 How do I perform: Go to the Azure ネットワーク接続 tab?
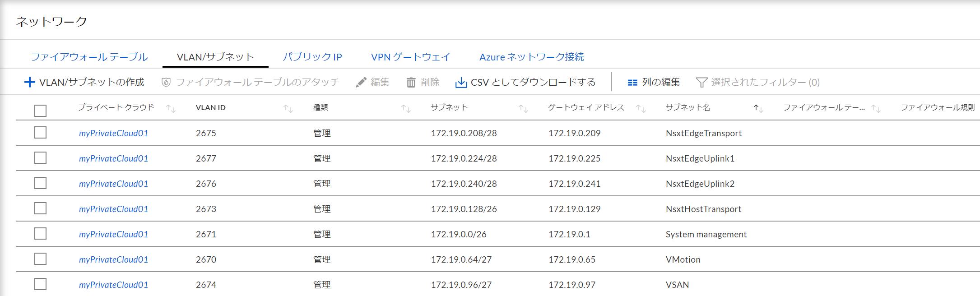tap(531, 57)
